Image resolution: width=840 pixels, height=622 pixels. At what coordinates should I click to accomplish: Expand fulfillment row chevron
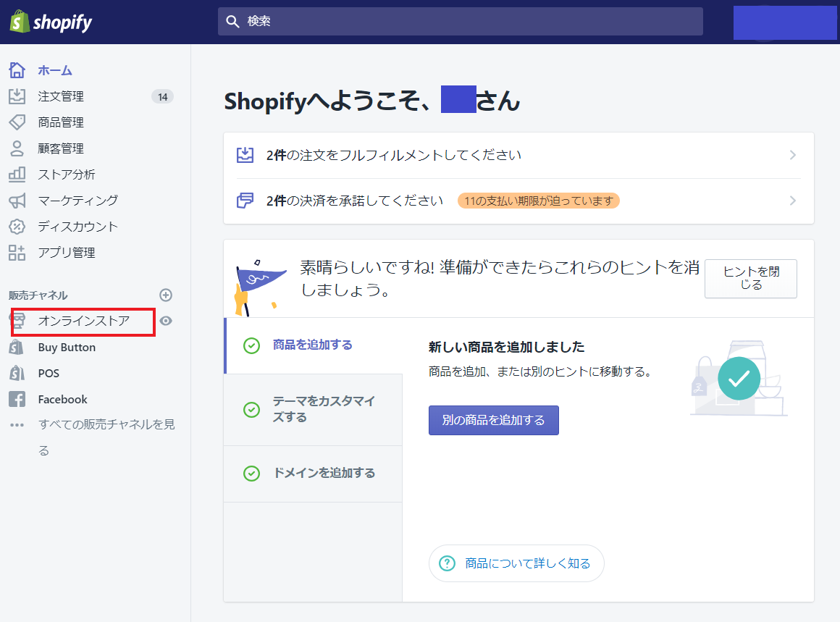click(793, 156)
